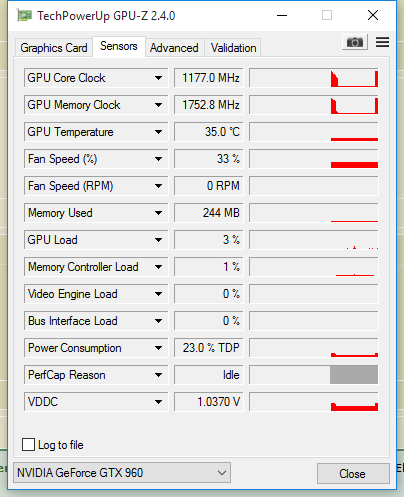Viewport: 404px width, 497px height.
Task: Click the GPU Temperature graph
Action: pyautogui.click(x=314, y=132)
